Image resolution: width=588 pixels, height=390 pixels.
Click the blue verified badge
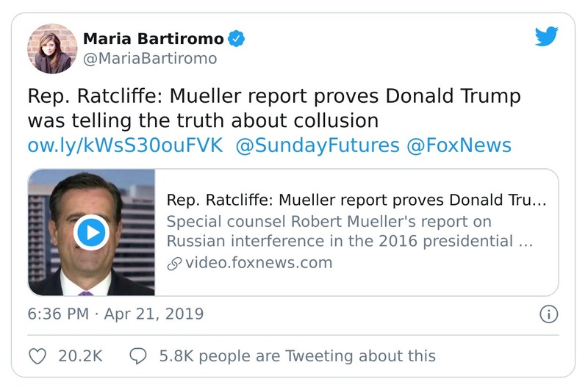click(236, 38)
